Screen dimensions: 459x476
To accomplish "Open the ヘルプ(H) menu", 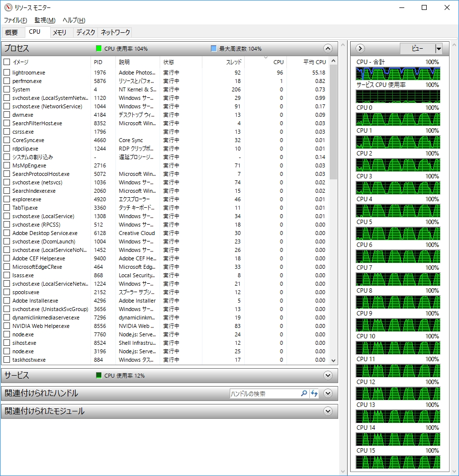I will (74, 20).
